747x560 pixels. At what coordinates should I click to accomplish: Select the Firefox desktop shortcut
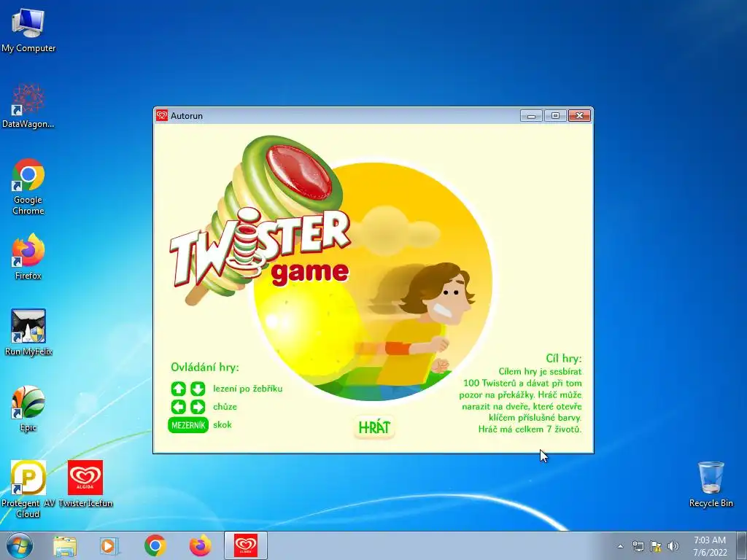click(x=28, y=257)
